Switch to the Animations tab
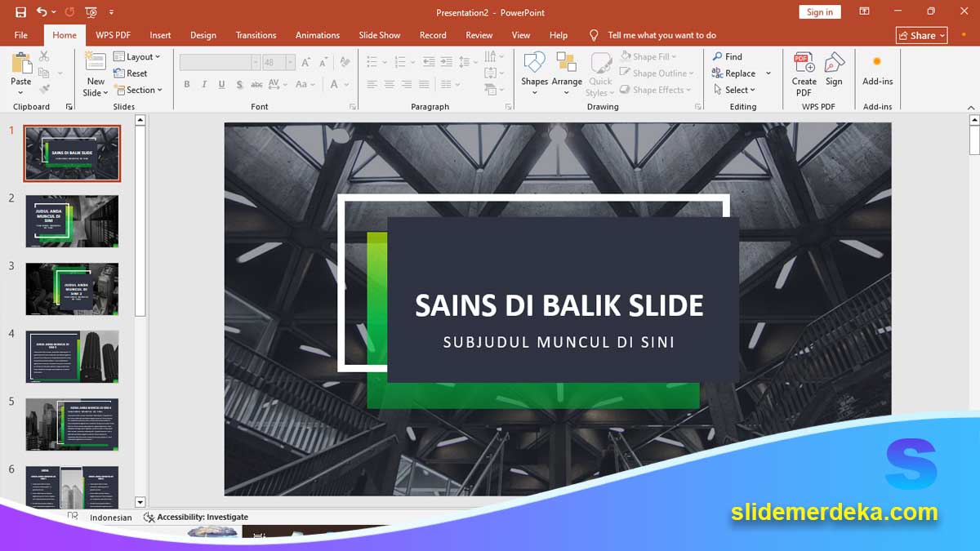Screen dimensions: 980x551 [318, 35]
